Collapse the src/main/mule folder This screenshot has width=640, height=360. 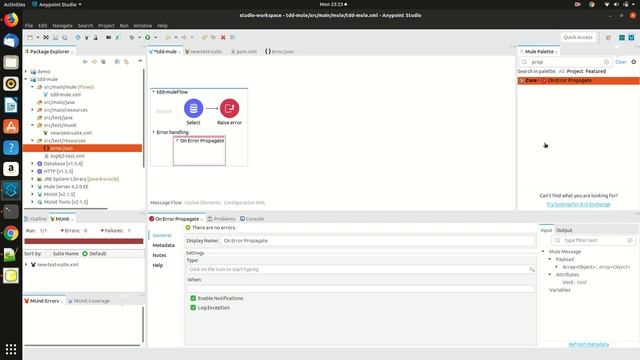pyautogui.click(x=33, y=87)
